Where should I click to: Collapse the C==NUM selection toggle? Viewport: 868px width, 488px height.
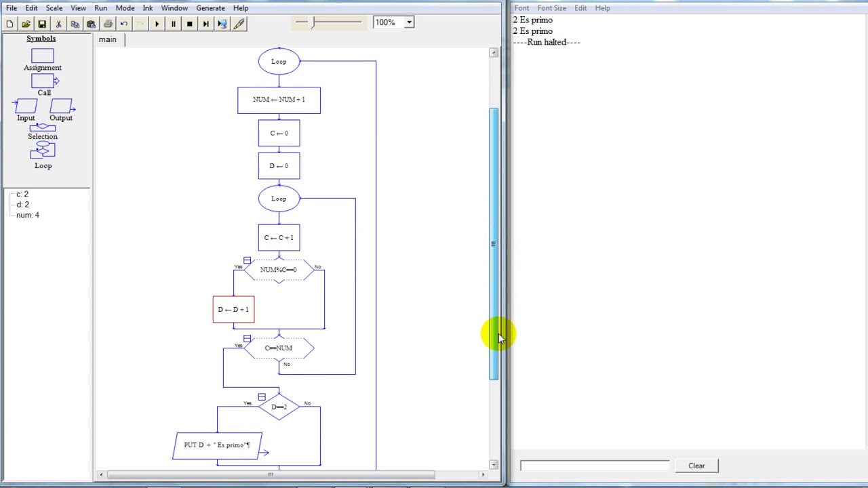247,339
